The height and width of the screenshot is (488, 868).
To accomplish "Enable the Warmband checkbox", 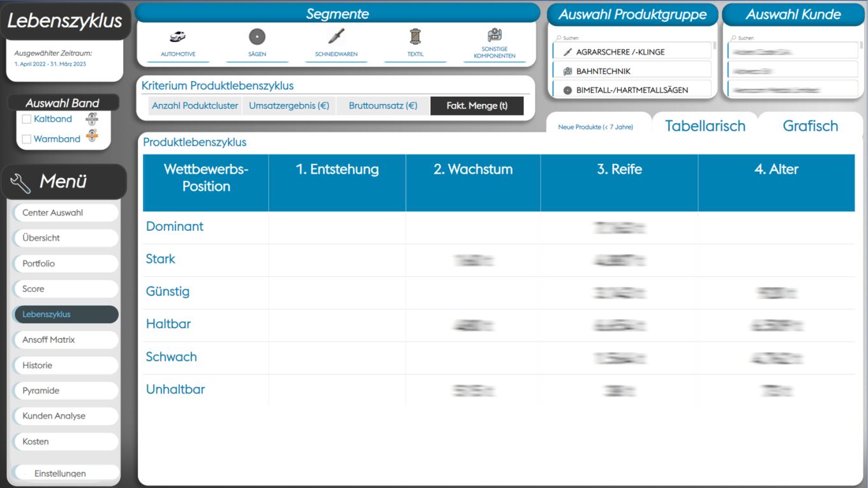I will (27, 139).
